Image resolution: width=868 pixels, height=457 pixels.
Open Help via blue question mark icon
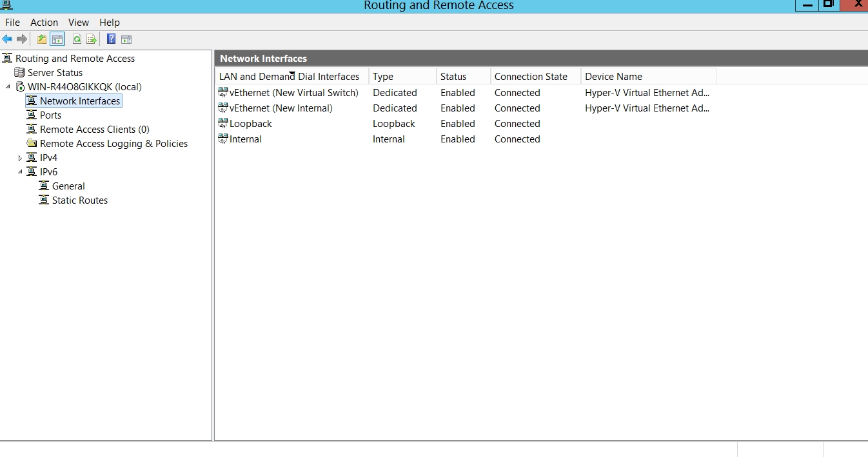click(x=111, y=39)
